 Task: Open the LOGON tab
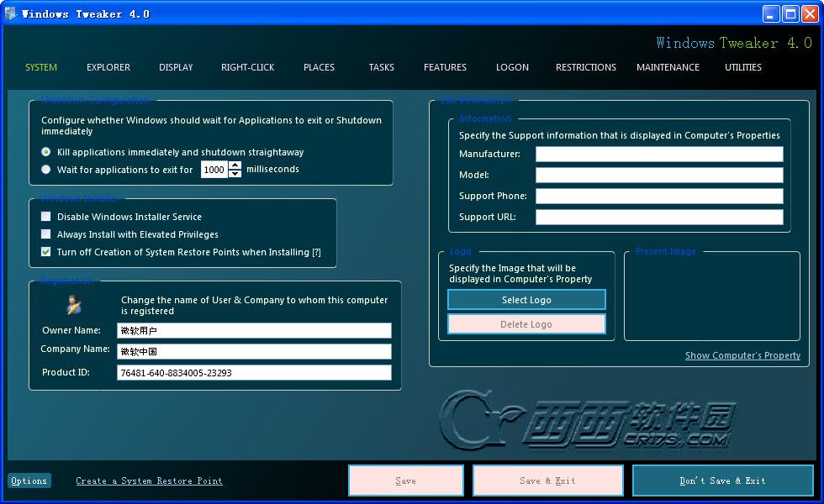[512, 67]
